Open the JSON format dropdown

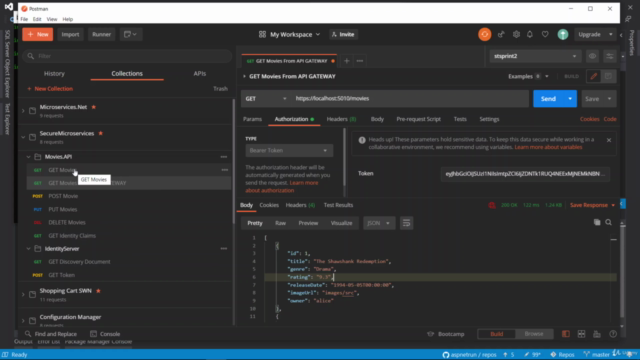point(379,223)
